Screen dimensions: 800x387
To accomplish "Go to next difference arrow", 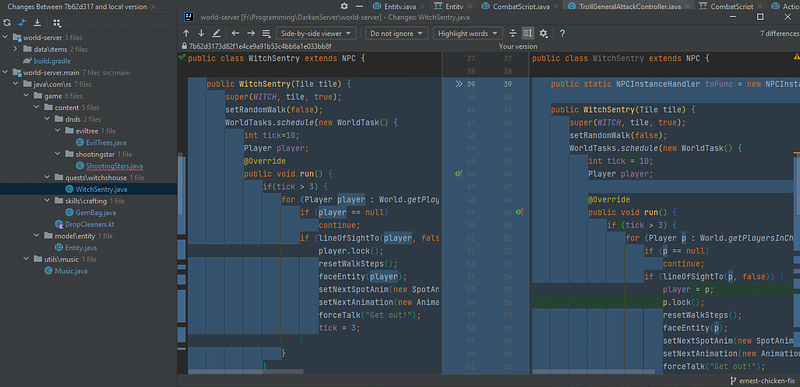I will pos(201,33).
